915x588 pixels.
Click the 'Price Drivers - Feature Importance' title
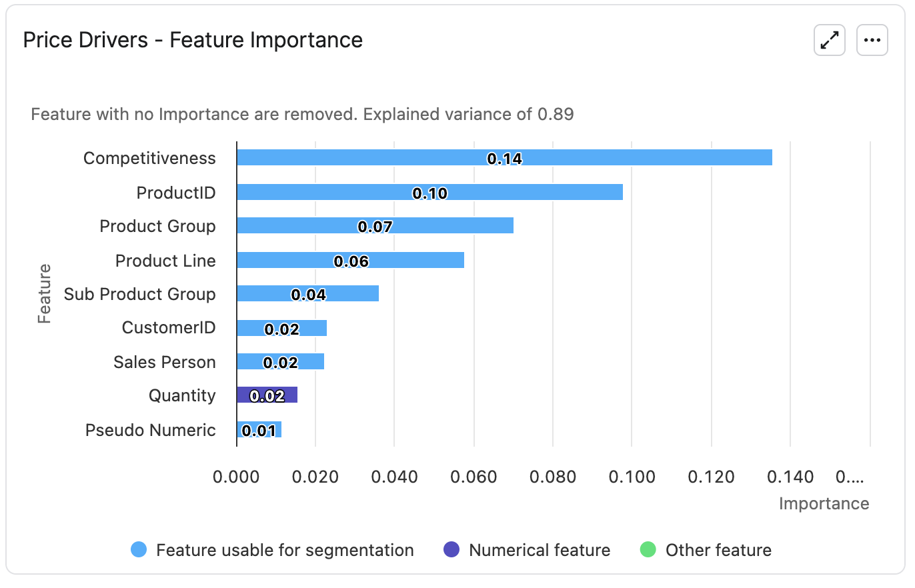193,40
